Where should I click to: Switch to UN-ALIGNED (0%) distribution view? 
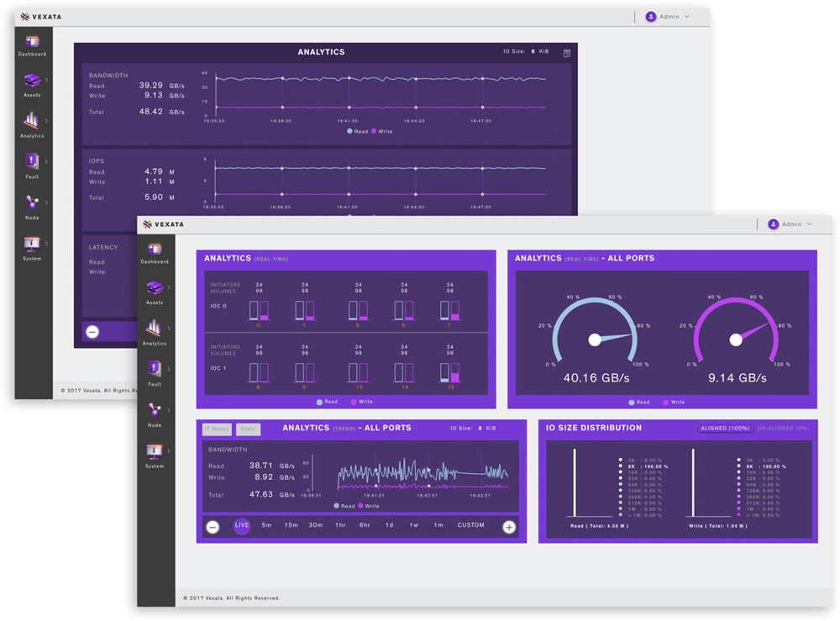[783, 429]
